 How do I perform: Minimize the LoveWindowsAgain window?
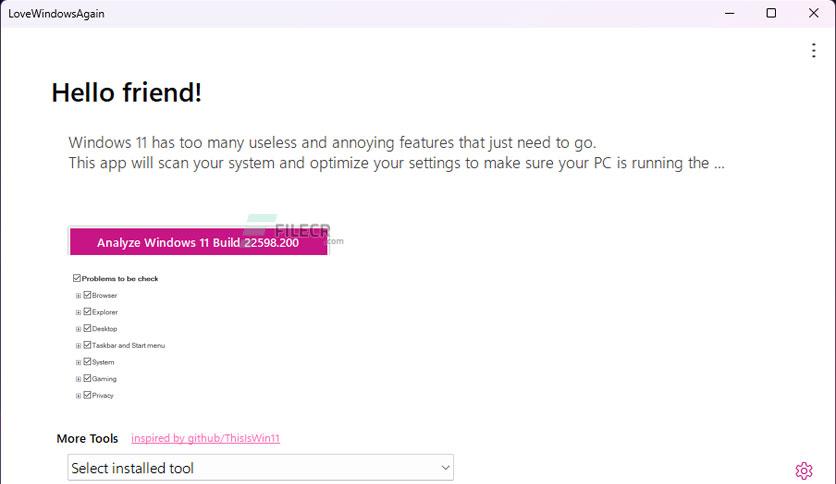click(x=729, y=13)
